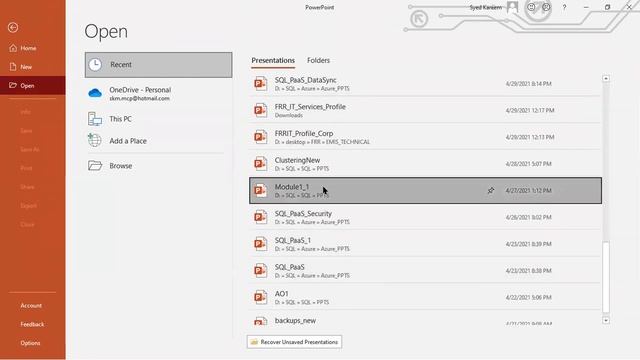This screenshot has width=640, height=360.
Task: Click PowerPoint icon next to Module1_1
Action: tap(260, 190)
